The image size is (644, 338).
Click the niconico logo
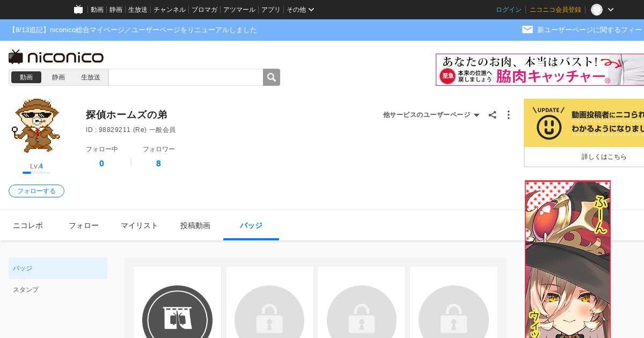[x=56, y=57]
